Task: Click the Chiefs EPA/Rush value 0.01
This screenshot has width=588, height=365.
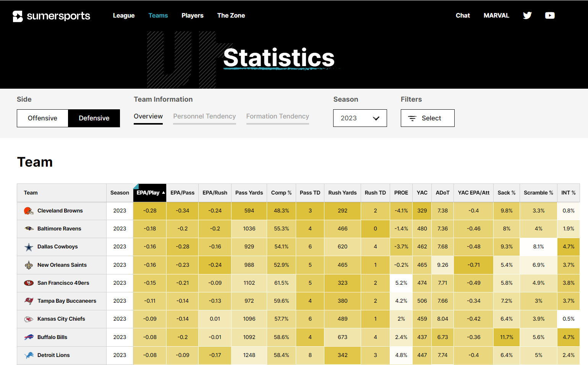Action: (215, 319)
